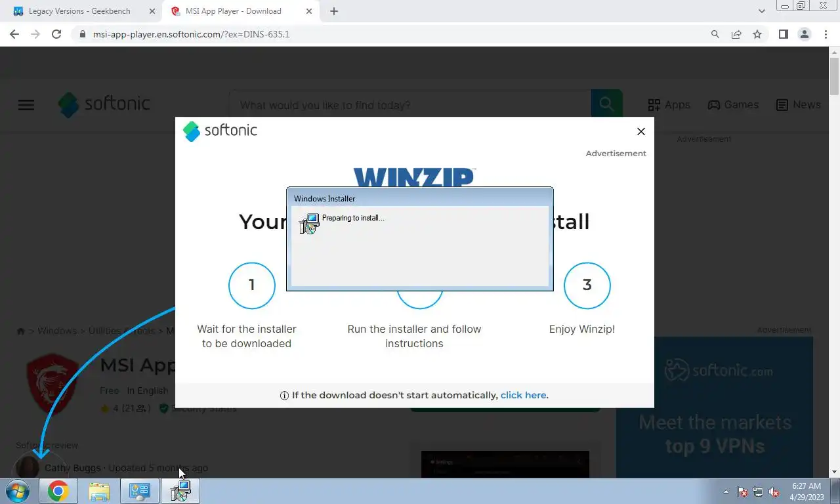Image resolution: width=840 pixels, height=504 pixels.
Task: Click the address bar URL
Action: pyautogui.click(x=192, y=34)
